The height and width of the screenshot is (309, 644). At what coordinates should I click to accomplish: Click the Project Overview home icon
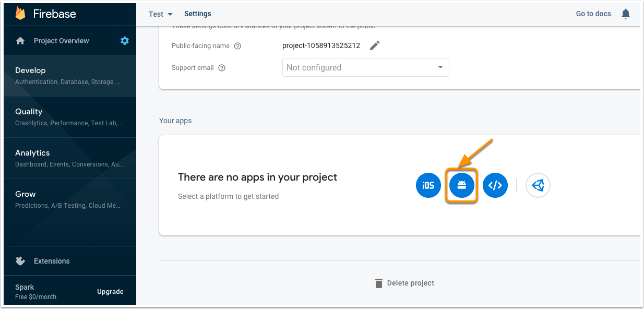click(x=20, y=41)
